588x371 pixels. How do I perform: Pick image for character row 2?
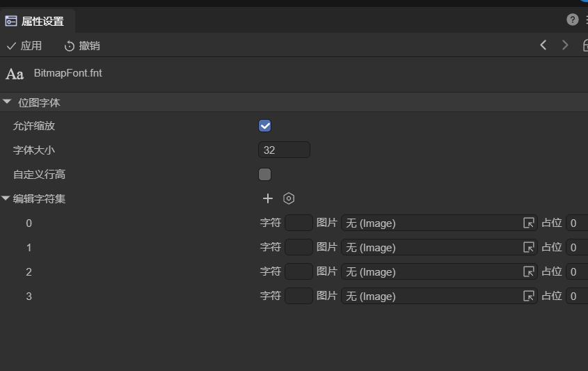[x=529, y=271]
